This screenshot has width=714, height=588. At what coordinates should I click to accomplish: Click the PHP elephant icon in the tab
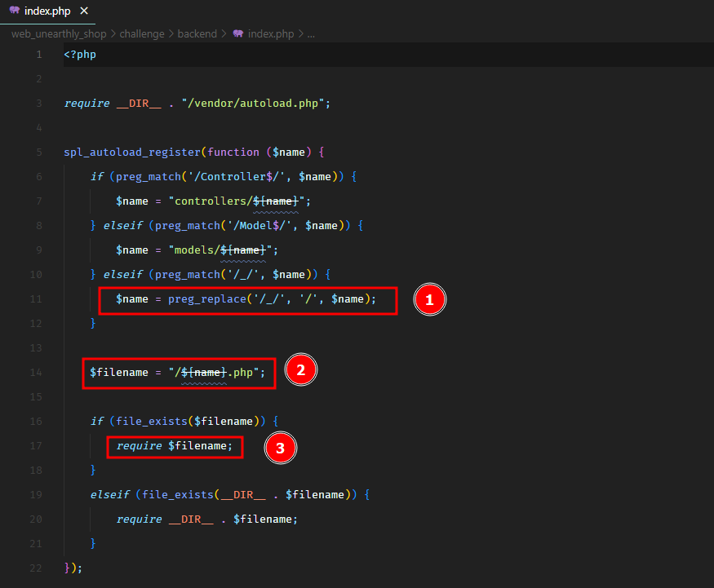tap(14, 11)
